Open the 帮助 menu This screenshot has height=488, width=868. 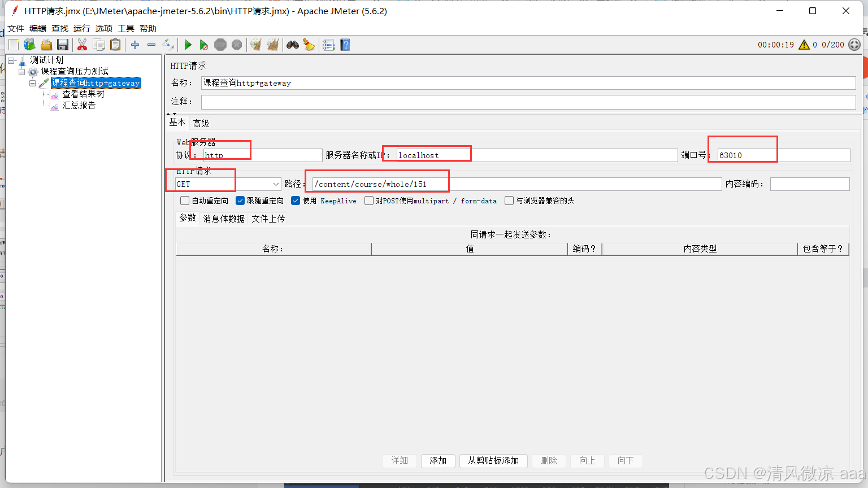point(148,28)
